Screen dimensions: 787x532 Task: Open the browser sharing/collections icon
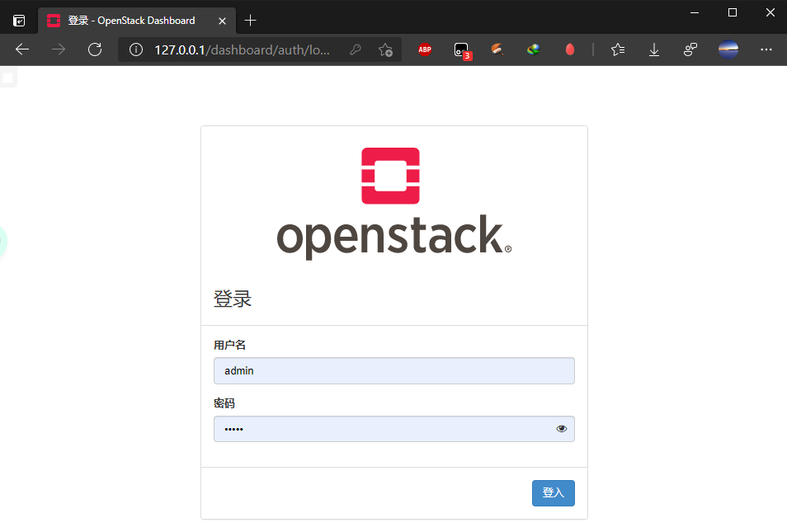tap(690, 49)
